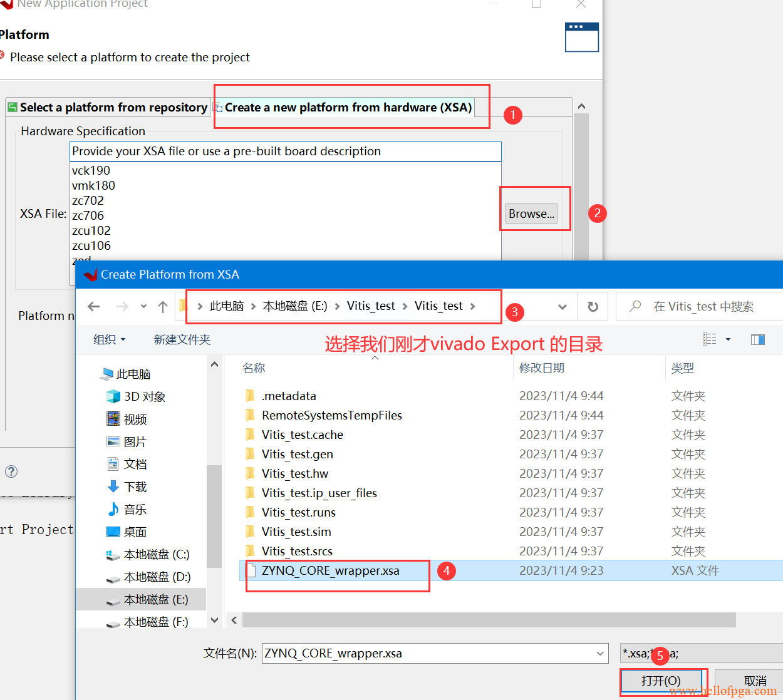Click the 取消 cancel button

pyautogui.click(x=754, y=681)
